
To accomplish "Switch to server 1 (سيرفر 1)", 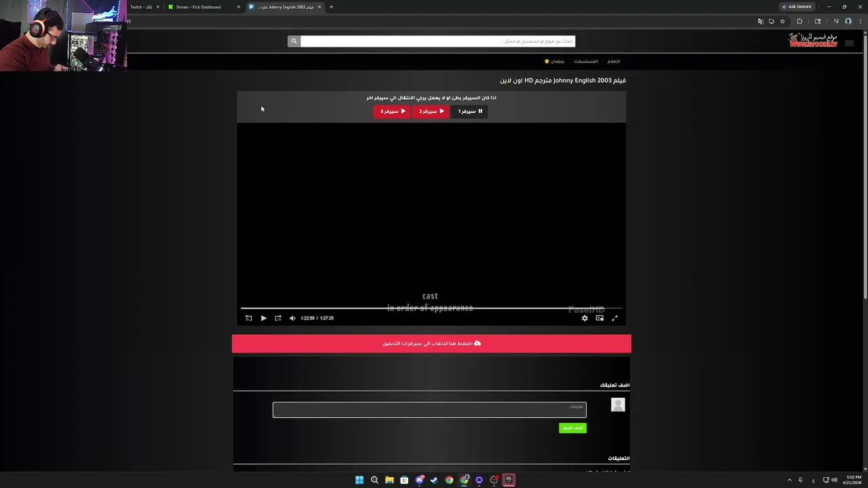I will pos(470,111).
